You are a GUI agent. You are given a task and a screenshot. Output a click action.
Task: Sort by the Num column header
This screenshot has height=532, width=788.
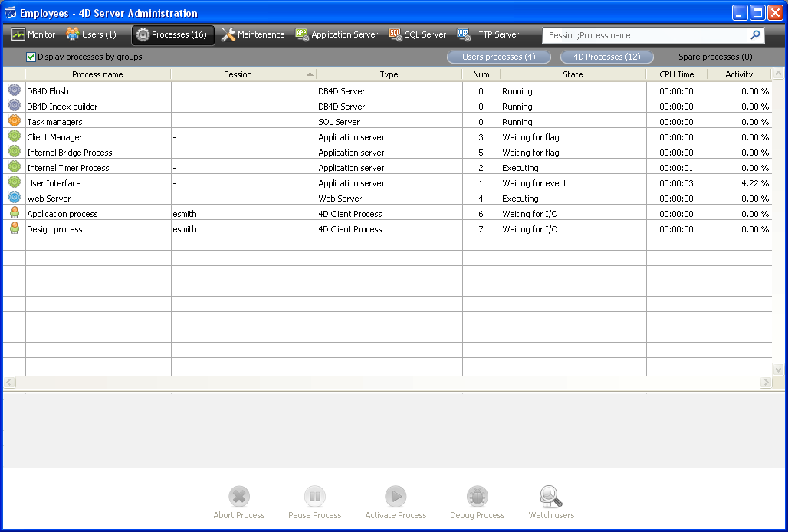point(481,74)
